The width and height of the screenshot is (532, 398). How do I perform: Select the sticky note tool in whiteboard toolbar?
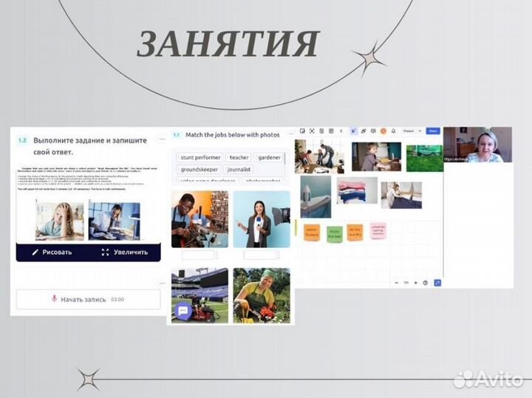point(302,131)
